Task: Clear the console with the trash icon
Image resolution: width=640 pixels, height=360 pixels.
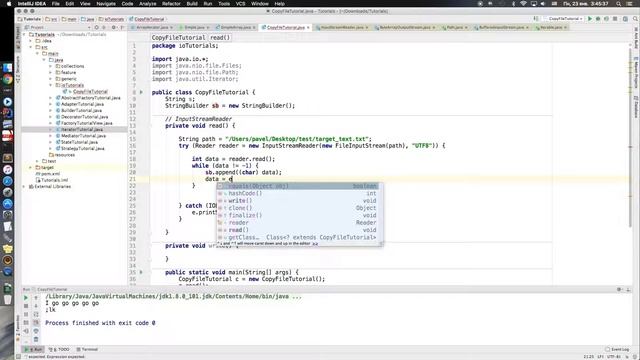Action: click(36, 339)
